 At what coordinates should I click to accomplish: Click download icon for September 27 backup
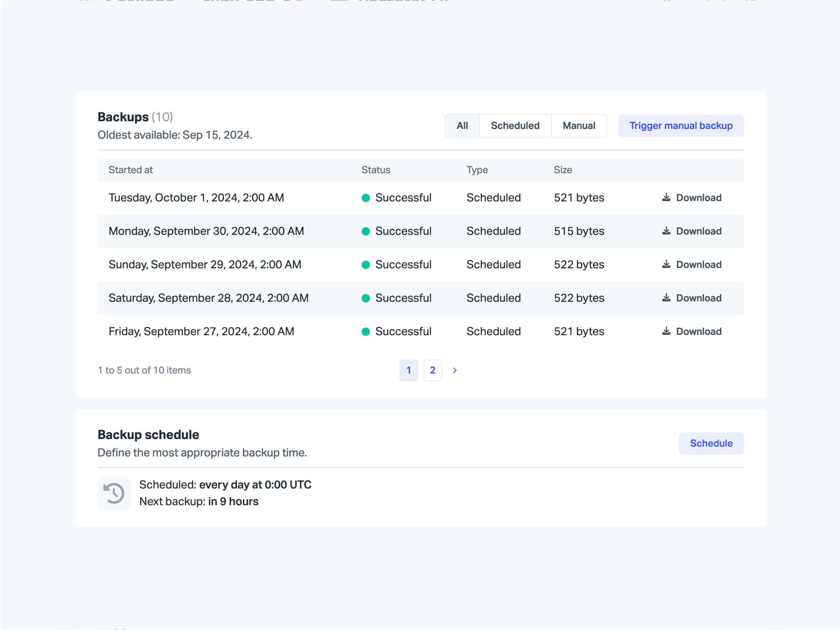click(x=666, y=331)
